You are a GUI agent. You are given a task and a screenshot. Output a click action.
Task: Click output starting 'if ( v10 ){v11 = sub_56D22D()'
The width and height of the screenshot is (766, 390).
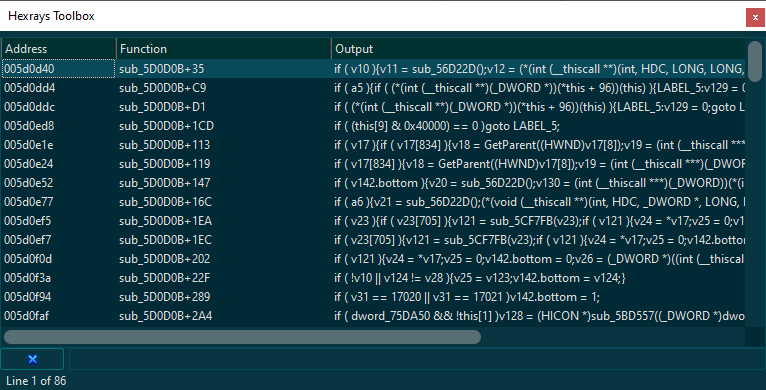(x=539, y=69)
